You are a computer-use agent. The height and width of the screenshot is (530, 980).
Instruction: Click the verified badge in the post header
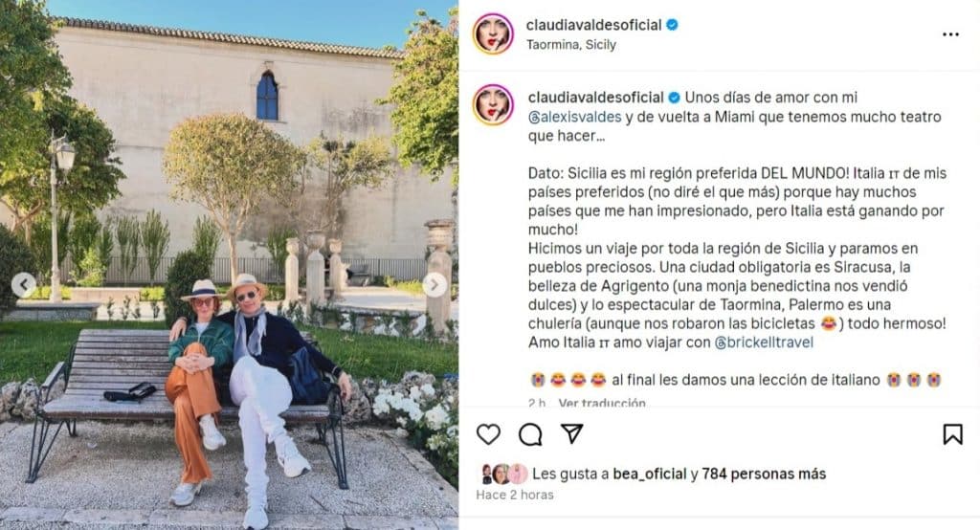click(673, 25)
